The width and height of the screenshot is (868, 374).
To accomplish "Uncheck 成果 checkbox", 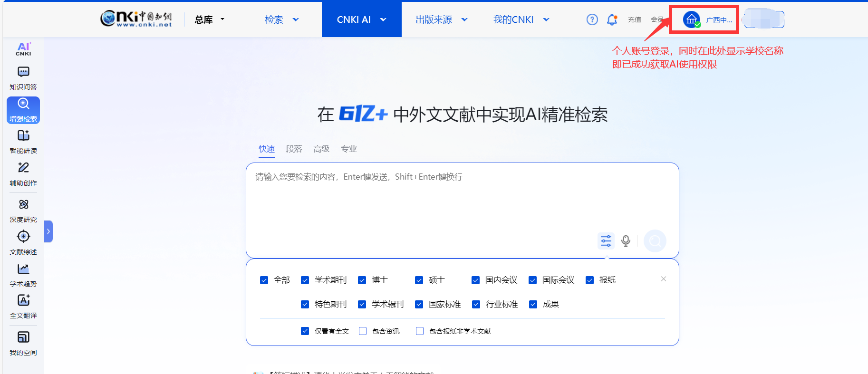I will [x=533, y=304].
